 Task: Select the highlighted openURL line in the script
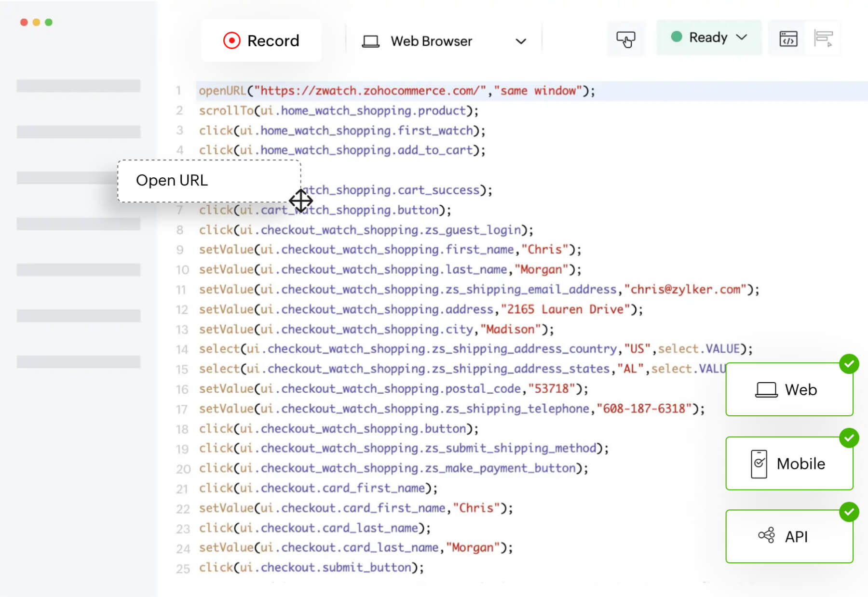point(395,90)
